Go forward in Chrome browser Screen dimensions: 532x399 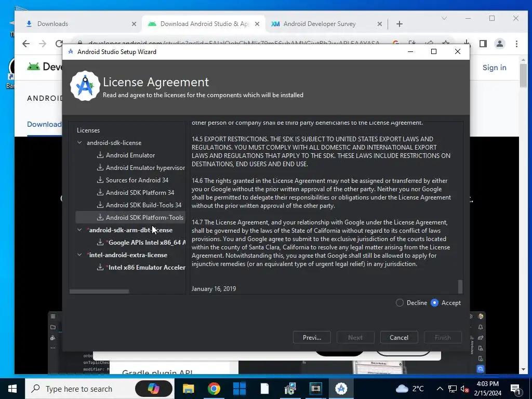click(43, 44)
